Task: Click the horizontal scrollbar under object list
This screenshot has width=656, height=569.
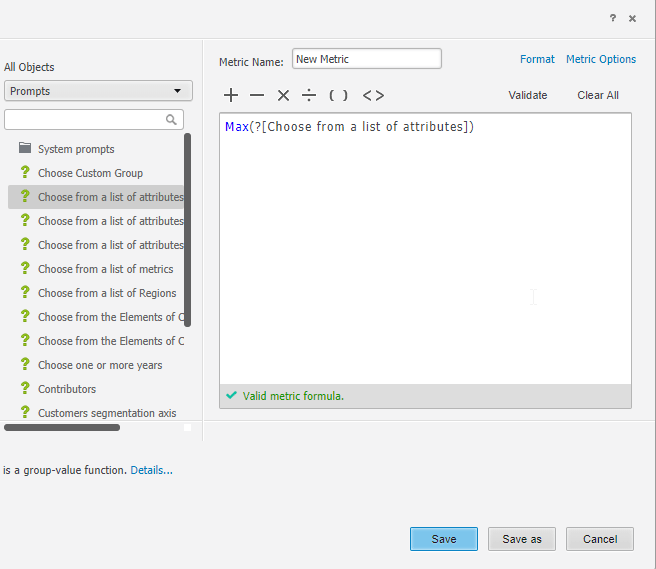Action: pyautogui.click(x=62, y=428)
